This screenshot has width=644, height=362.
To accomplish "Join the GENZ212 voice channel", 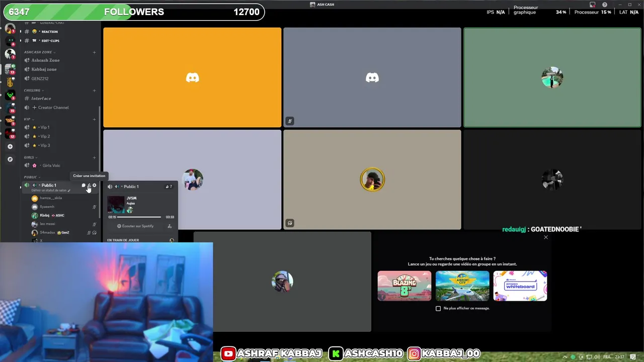I will pos(60,78).
